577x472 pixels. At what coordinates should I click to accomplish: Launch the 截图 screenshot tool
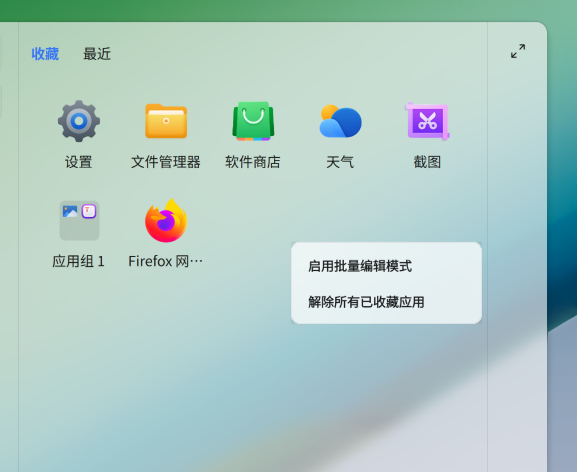point(428,121)
